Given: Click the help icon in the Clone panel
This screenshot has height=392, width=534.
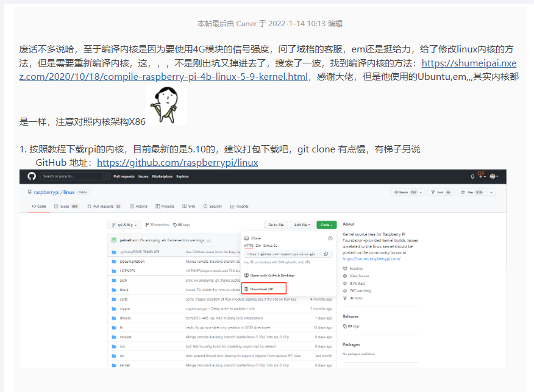Looking at the screenshot, I should point(330,238).
